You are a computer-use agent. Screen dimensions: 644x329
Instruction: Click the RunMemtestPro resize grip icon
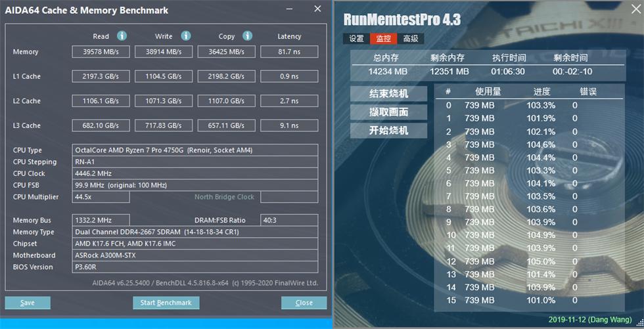pyautogui.click(x=640, y=324)
